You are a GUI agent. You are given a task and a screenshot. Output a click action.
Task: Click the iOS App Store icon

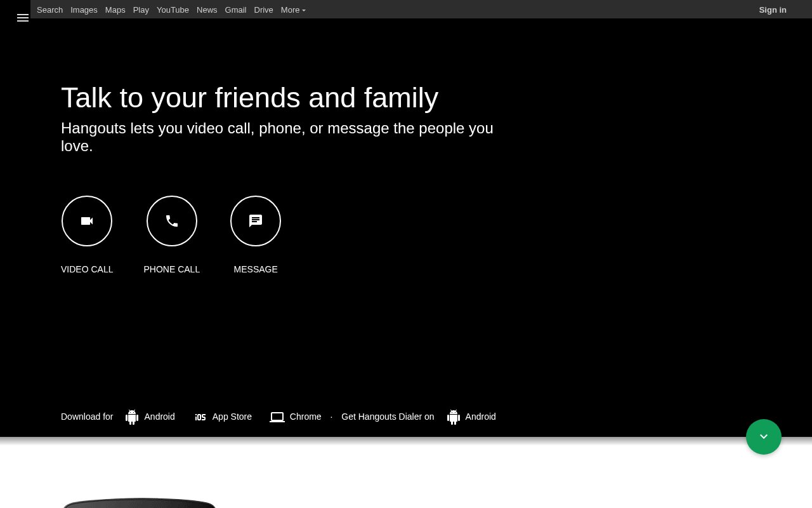click(200, 417)
